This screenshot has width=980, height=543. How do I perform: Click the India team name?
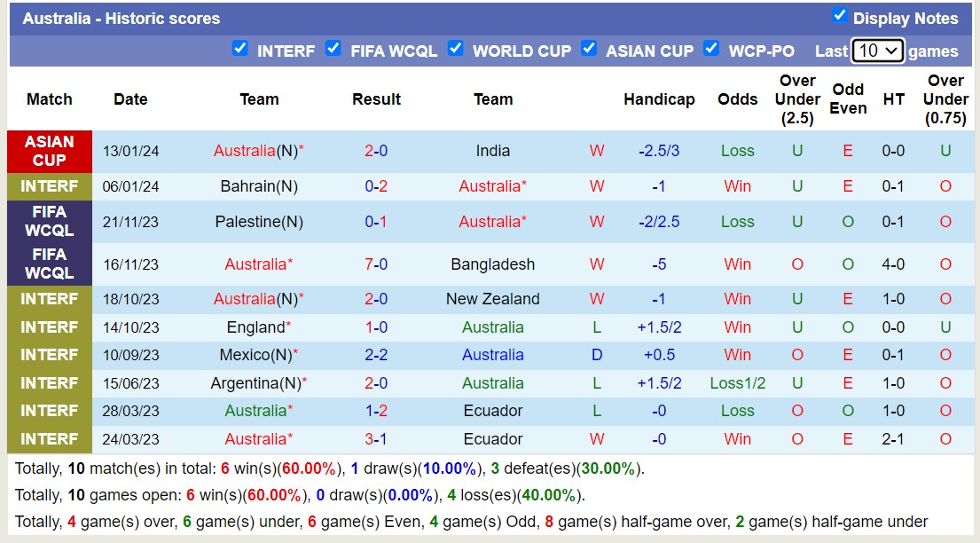point(492,151)
